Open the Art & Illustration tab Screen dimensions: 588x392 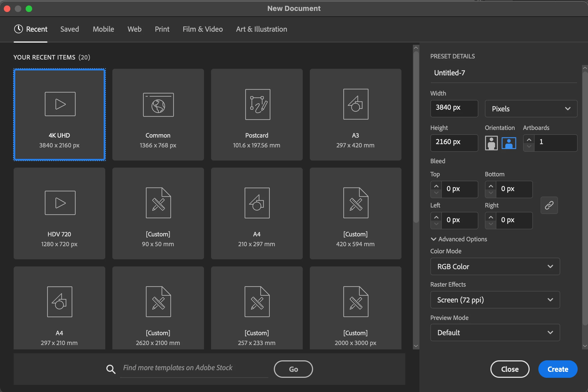point(261,29)
